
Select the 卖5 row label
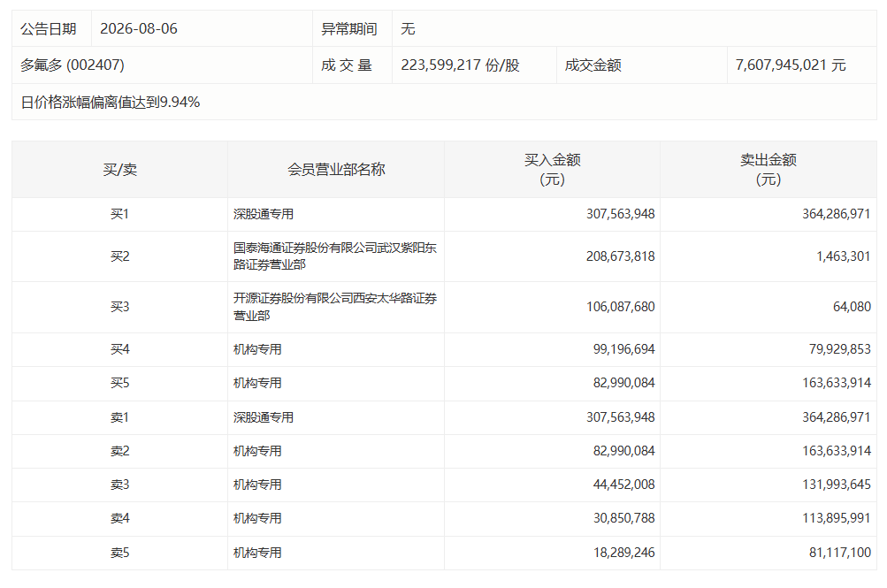(120, 553)
